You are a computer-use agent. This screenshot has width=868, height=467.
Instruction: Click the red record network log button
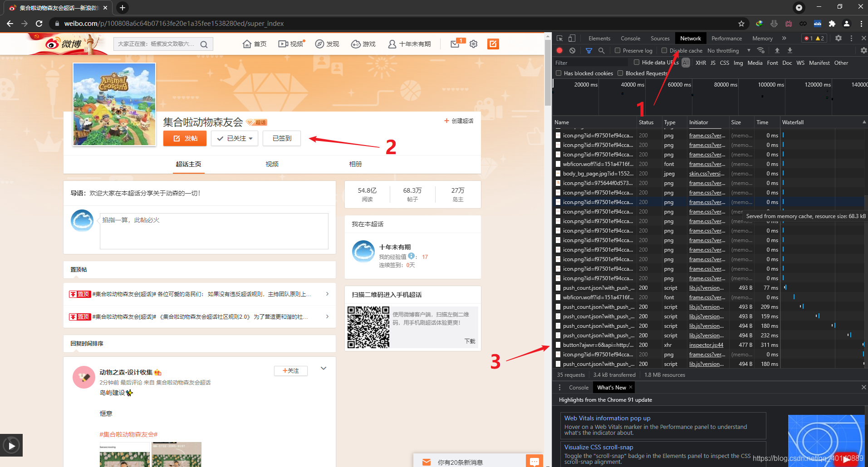pos(559,51)
